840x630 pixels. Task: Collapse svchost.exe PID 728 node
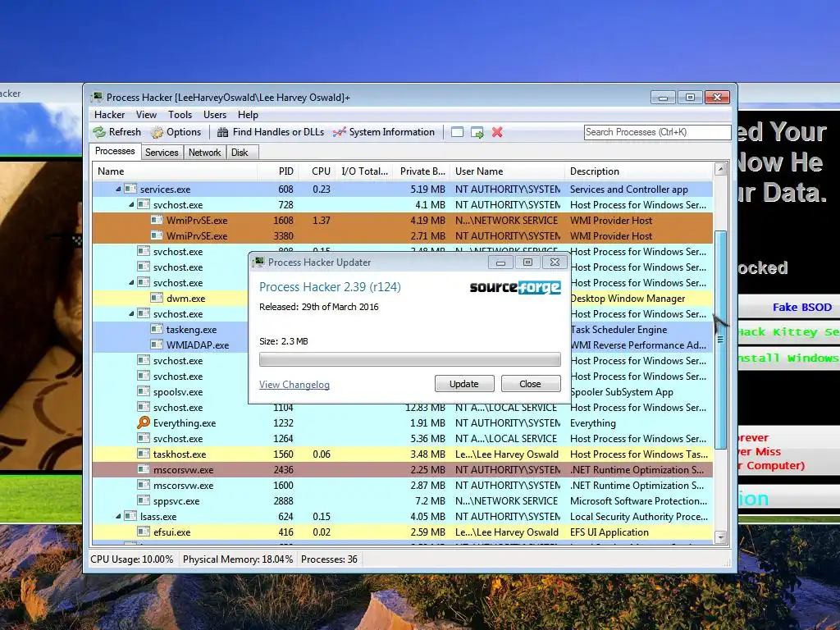tap(131, 204)
